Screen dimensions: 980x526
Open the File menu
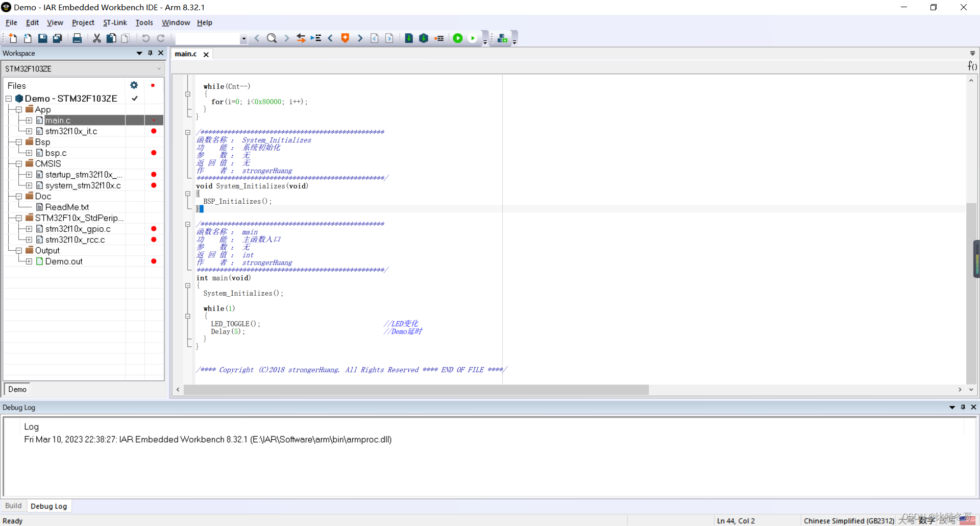coord(11,22)
